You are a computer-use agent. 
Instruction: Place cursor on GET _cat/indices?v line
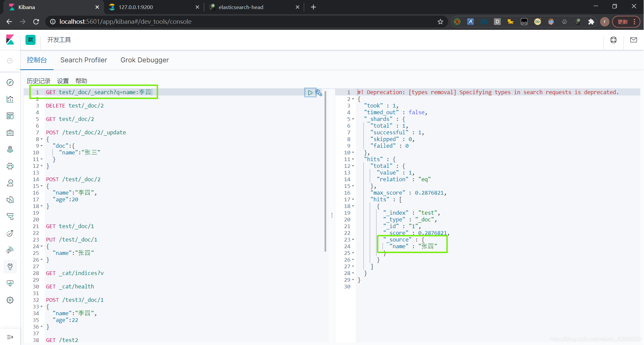[x=75, y=273]
